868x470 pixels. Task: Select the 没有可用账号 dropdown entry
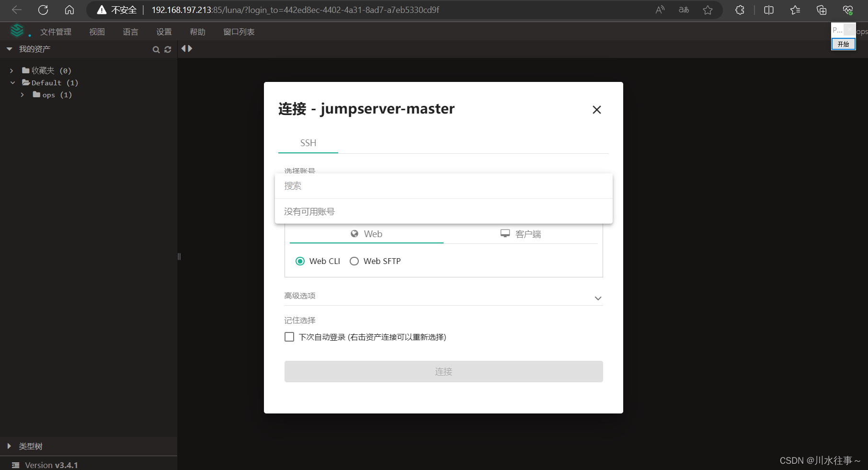pyautogui.click(x=444, y=211)
